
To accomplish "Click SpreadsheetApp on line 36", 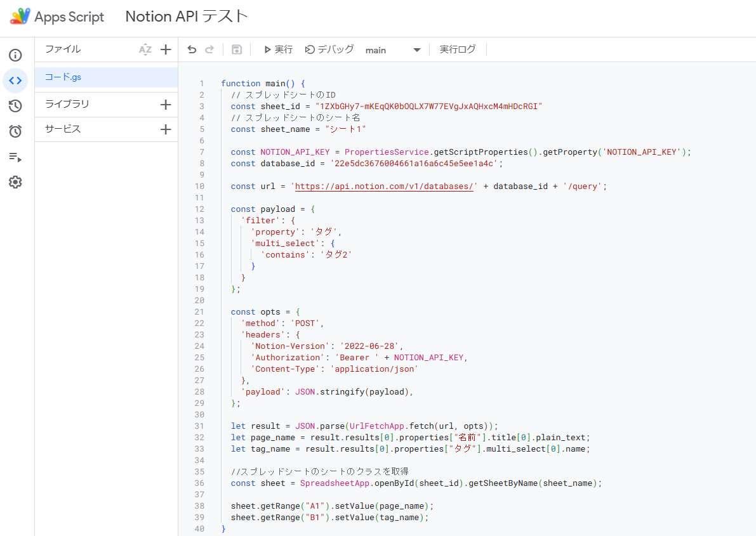I will (x=335, y=483).
